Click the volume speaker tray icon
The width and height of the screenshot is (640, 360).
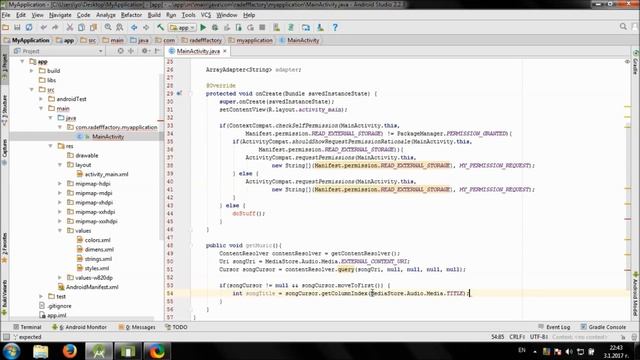click(x=569, y=351)
